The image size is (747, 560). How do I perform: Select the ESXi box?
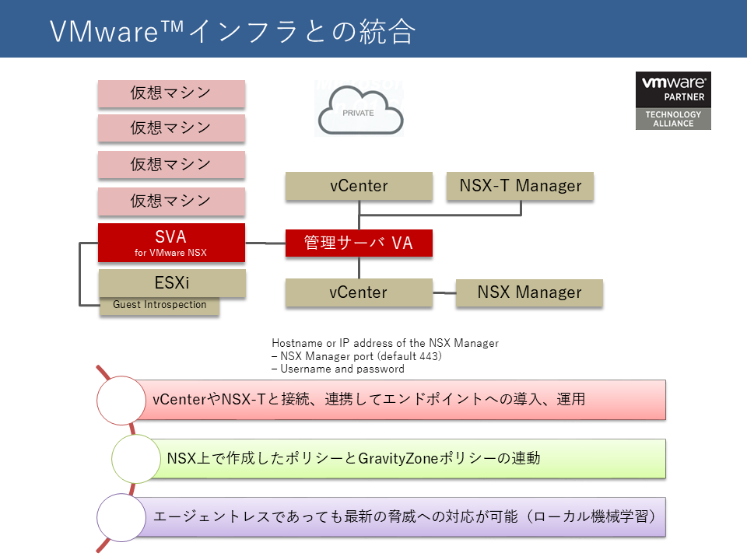[171, 282]
